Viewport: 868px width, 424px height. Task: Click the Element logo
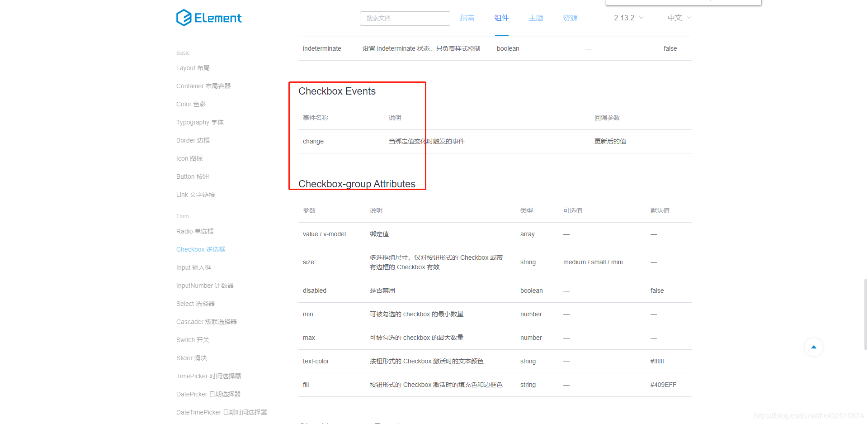click(x=209, y=18)
